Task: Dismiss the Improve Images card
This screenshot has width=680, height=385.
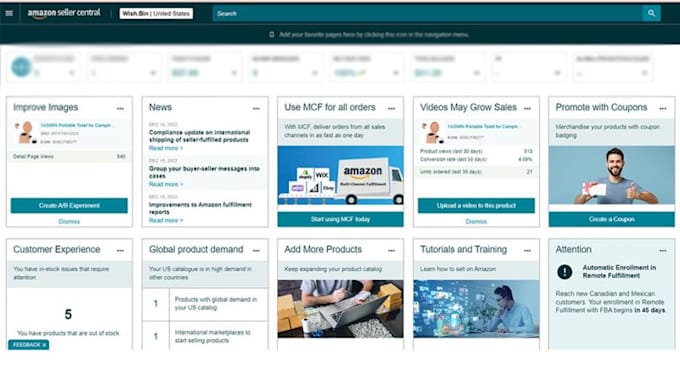Action: pos(69,222)
